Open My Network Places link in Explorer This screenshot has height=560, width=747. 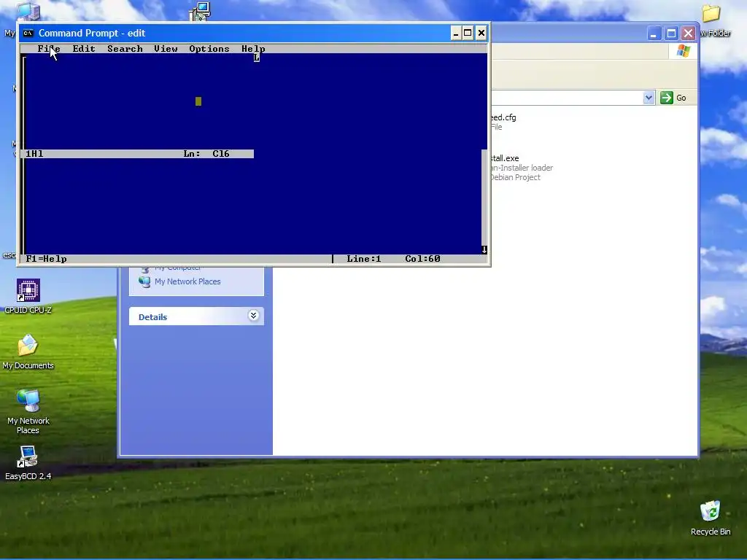point(187,281)
